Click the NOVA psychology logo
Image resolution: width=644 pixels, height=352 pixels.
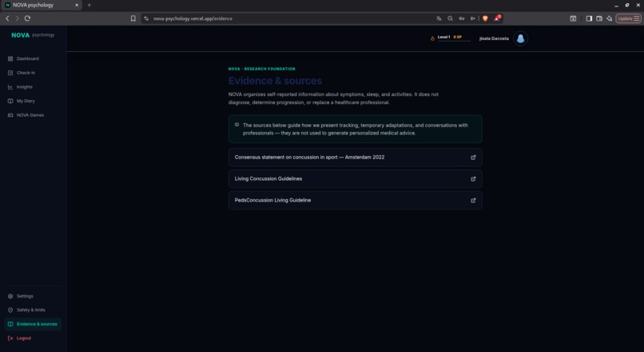tap(33, 35)
